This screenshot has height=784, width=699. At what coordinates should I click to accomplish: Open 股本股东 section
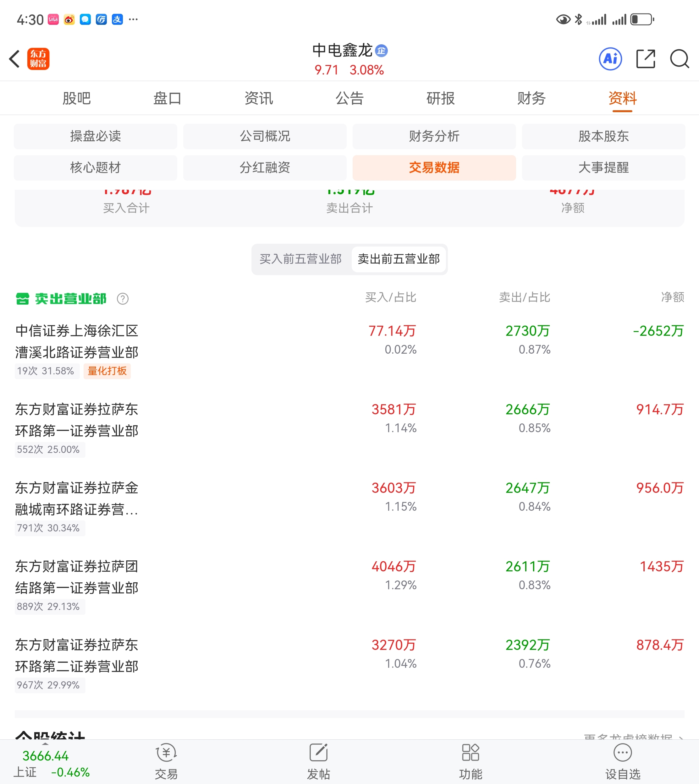[604, 136]
